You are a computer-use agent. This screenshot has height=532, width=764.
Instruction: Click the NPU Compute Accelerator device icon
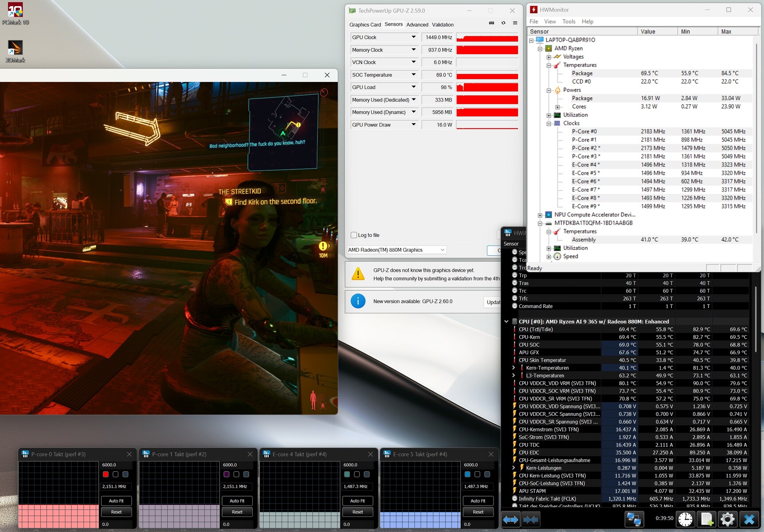pos(549,215)
